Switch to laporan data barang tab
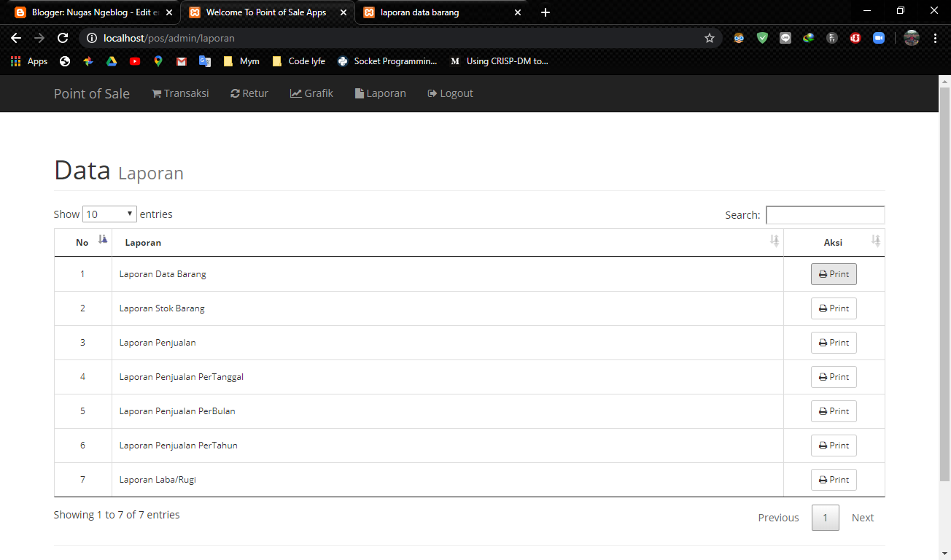 tap(443, 12)
